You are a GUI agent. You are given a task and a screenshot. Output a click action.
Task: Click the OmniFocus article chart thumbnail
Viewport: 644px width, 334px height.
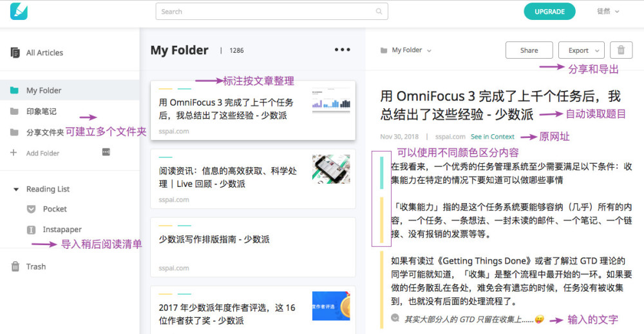(331, 101)
